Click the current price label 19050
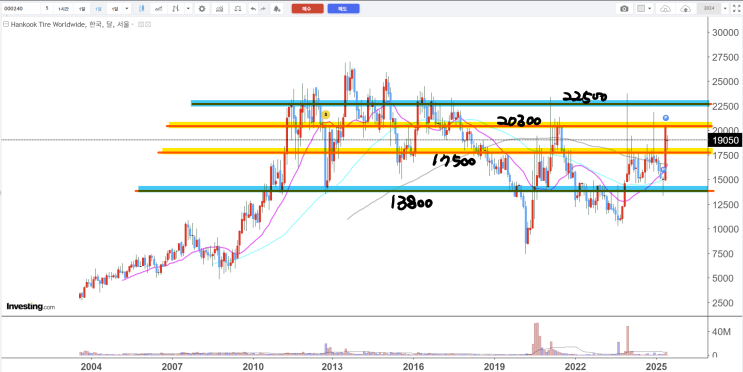Viewport: 743px width, 372px height. point(725,140)
